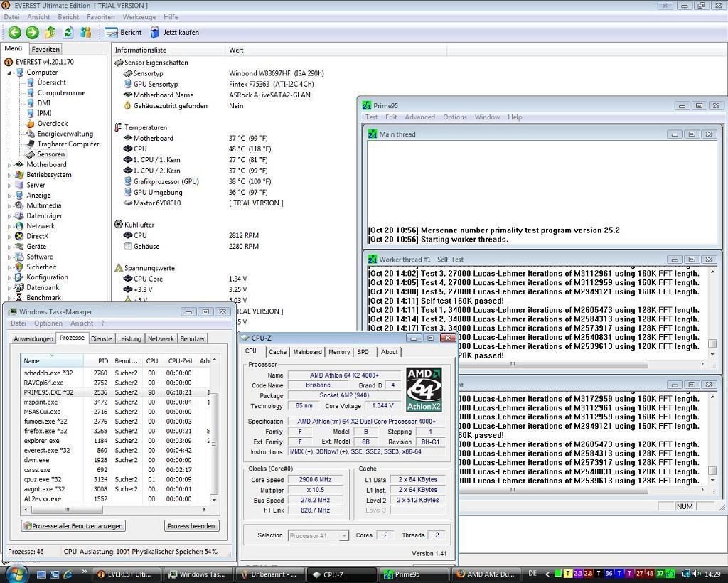The image size is (728, 583).
Task: Switch to the Mainboard tab in CPU-Z
Action: (307, 352)
